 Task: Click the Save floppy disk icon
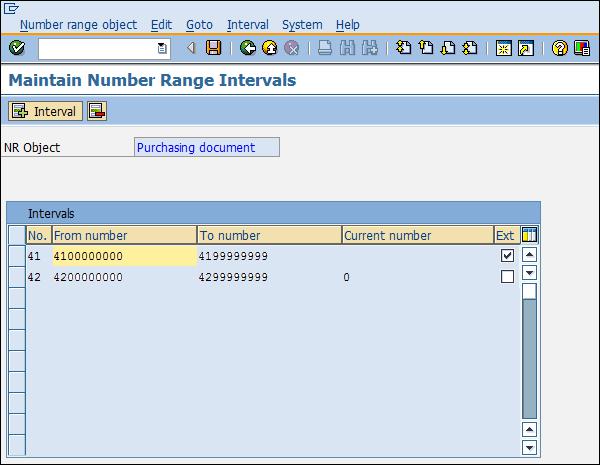pyautogui.click(x=214, y=48)
